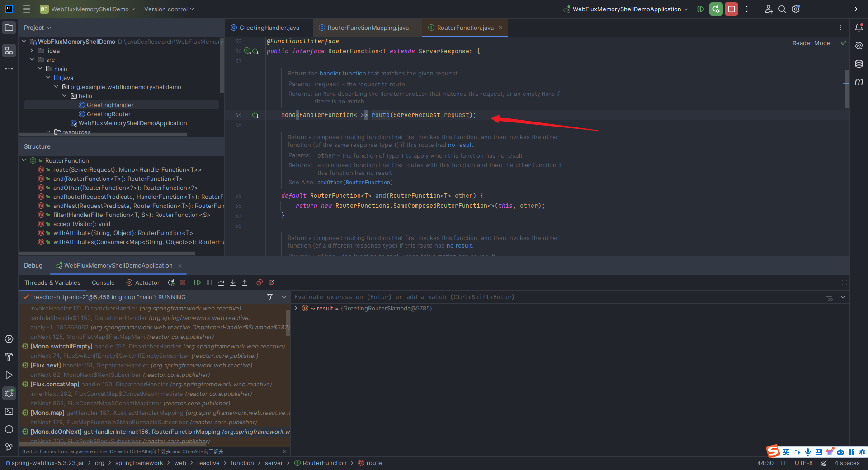Click the 44:30 caret position indicator
868x470 pixels.
[765, 463]
